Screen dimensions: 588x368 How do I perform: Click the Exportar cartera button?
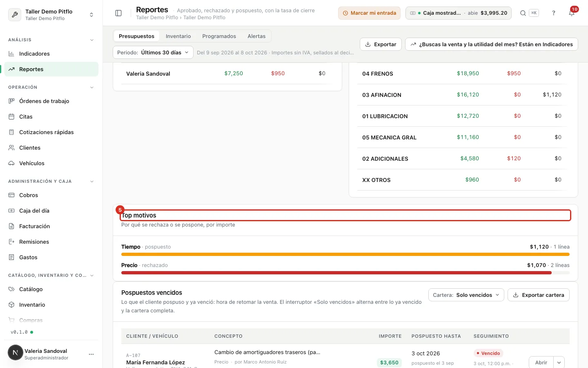538,295
